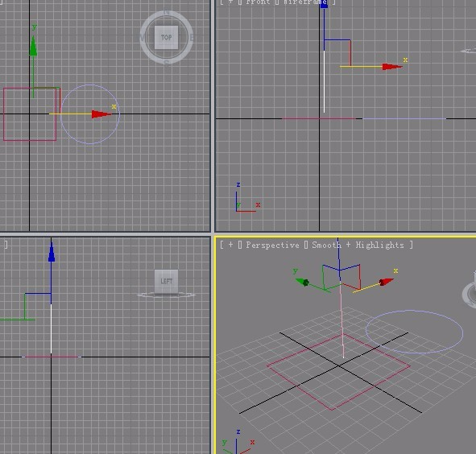Viewport: 476px width, 454px height.
Task: Click the E compass point on Top ViewCube ring
Action: pos(191,38)
